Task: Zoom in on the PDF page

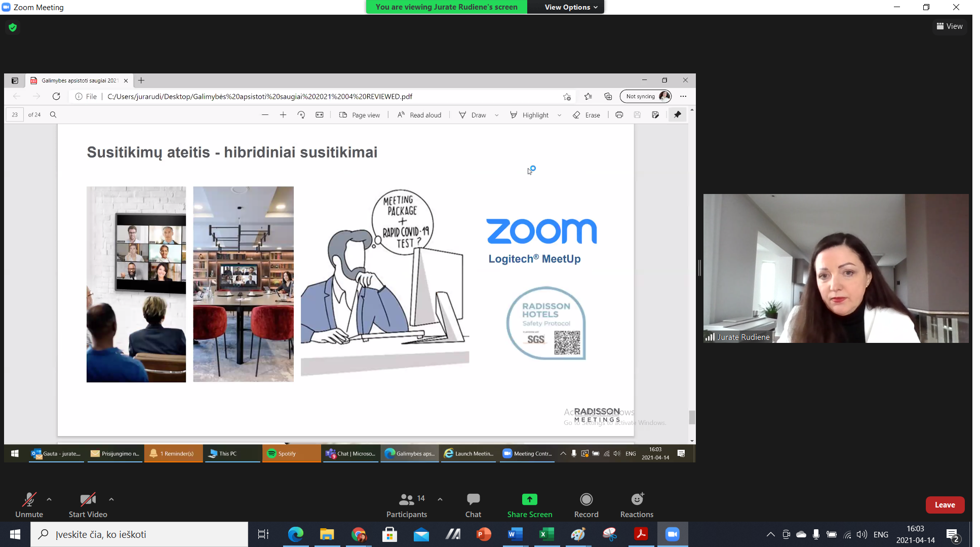Action: (283, 115)
